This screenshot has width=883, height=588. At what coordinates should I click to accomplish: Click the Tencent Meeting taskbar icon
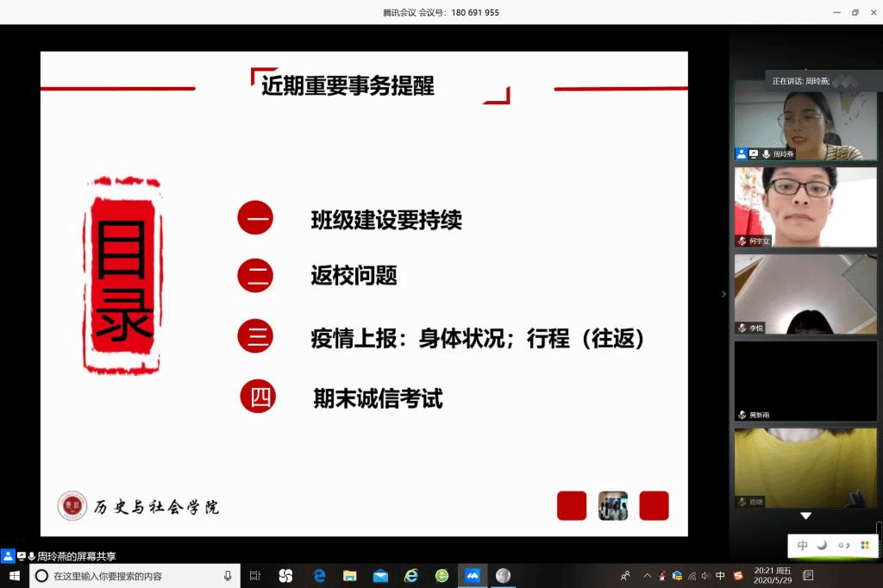pyautogui.click(x=472, y=576)
